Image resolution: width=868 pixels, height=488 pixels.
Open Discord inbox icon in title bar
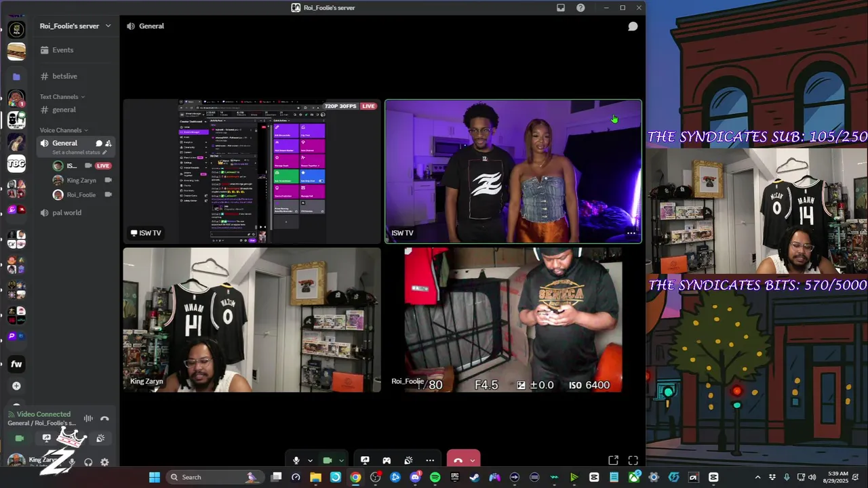pos(561,7)
